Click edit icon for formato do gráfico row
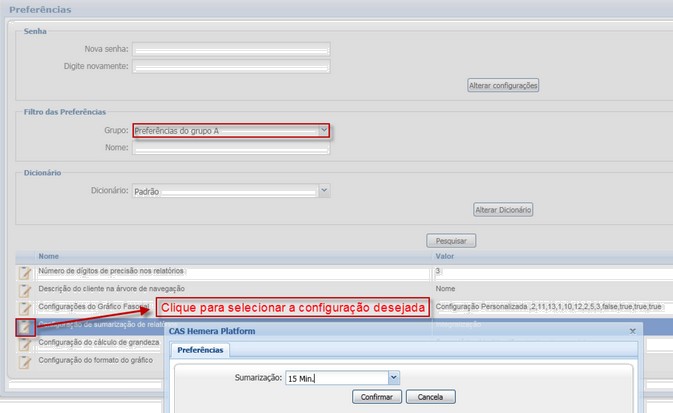The image size is (673, 413). (25, 360)
